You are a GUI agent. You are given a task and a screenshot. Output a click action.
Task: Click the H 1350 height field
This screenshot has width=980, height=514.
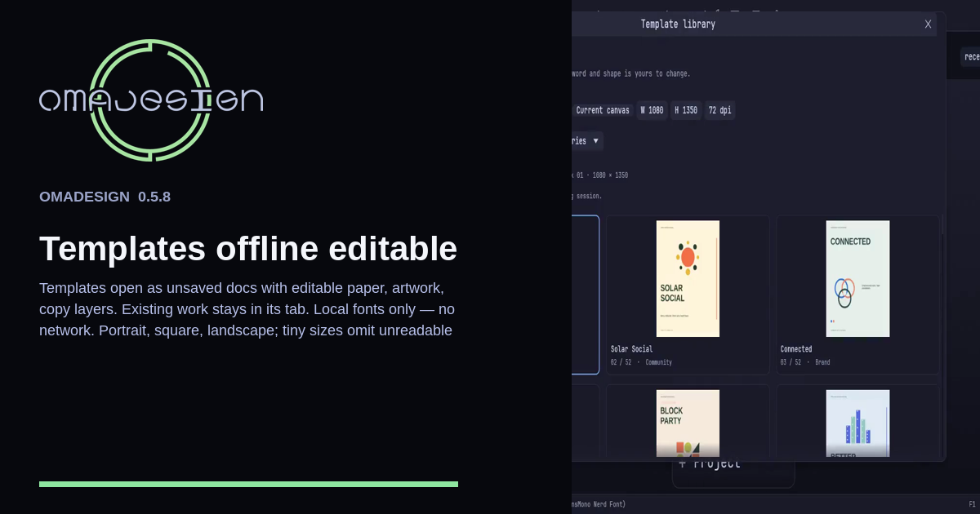click(x=686, y=110)
